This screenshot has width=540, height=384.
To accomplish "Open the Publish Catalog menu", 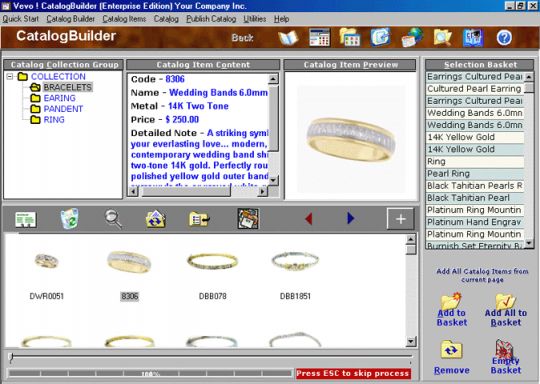I will tap(211, 19).
